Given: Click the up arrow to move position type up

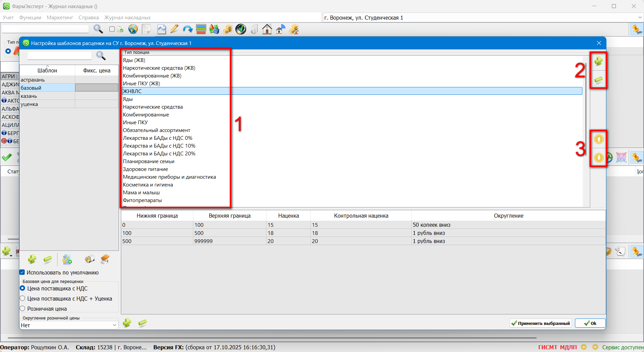Looking at the screenshot, I should 599,139.
